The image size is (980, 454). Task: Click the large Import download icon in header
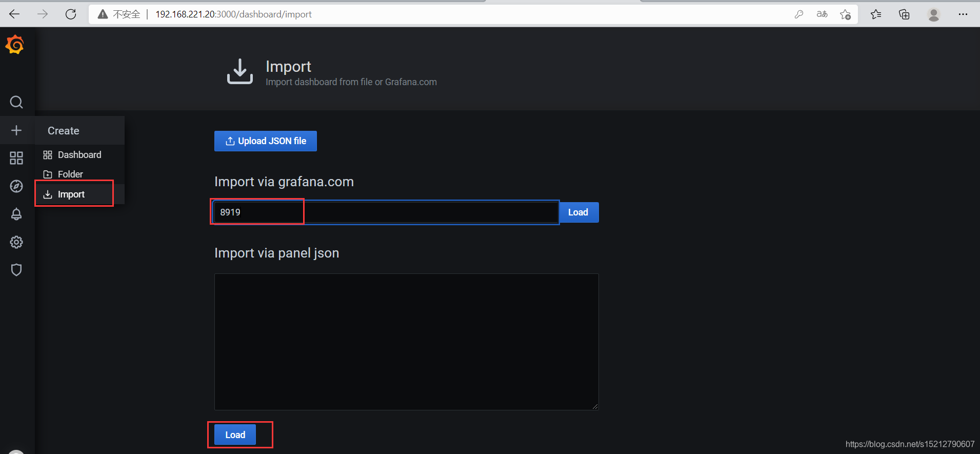[240, 71]
